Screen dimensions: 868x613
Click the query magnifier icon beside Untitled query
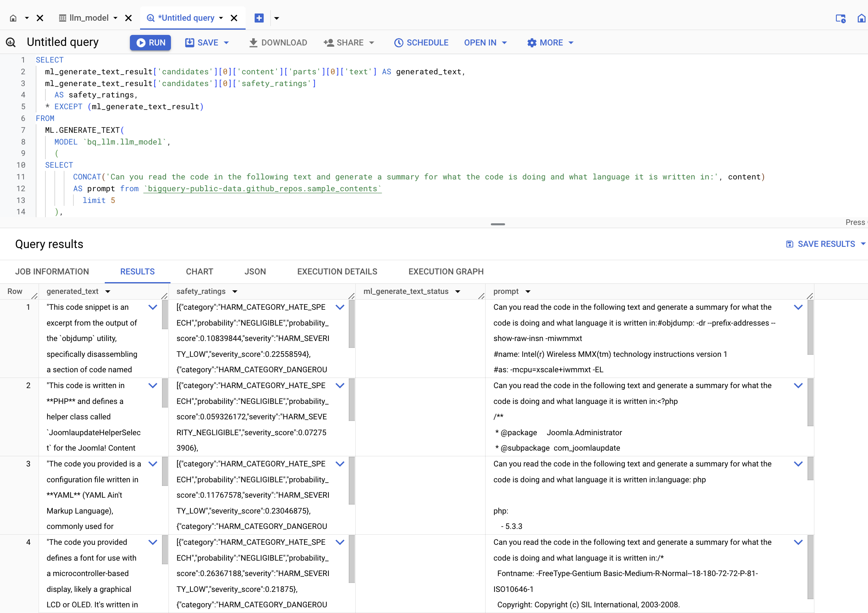pyautogui.click(x=11, y=42)
